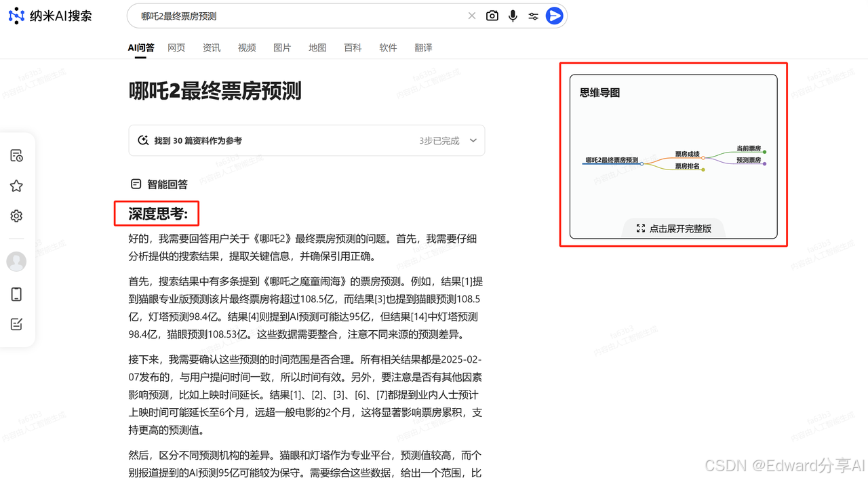Click the search sources icon beside 找到 30 篇
This screenshot has height=480, width=868.
tap(143, 140)
